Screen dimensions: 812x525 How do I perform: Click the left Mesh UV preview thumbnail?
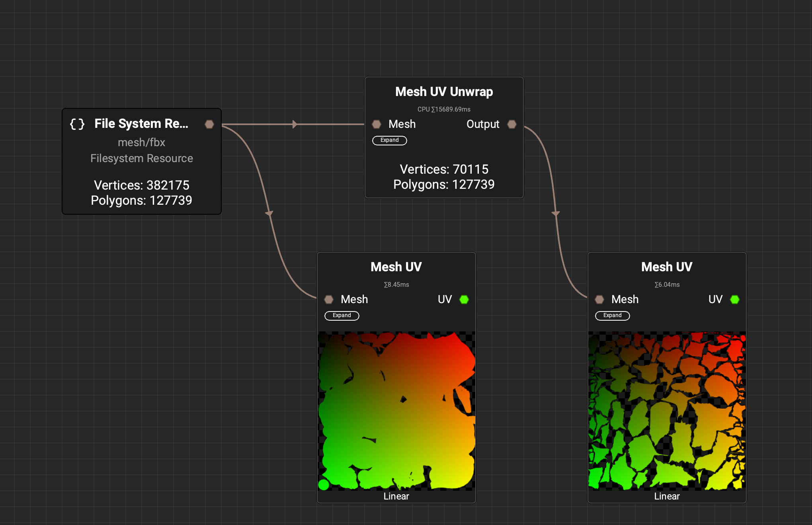(396, 410)
